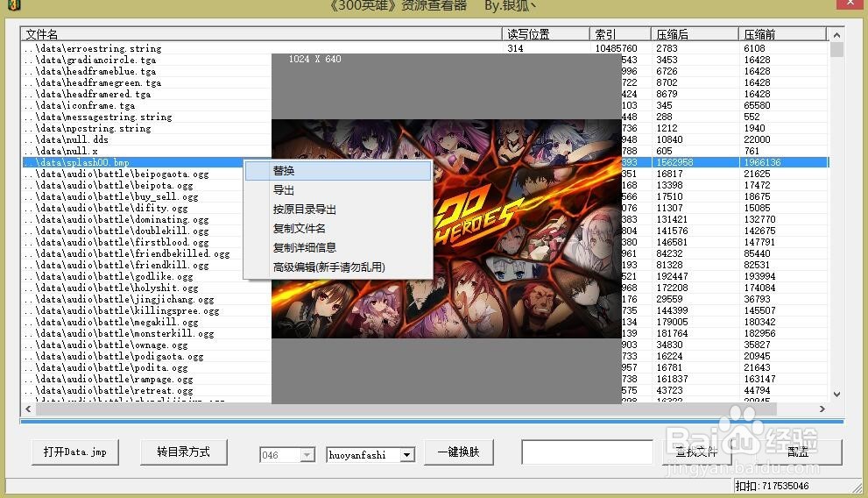The image size is (868, 498).
Task: Select row ..\data\audio\battle\retreat.ogg
Action: 425,390
